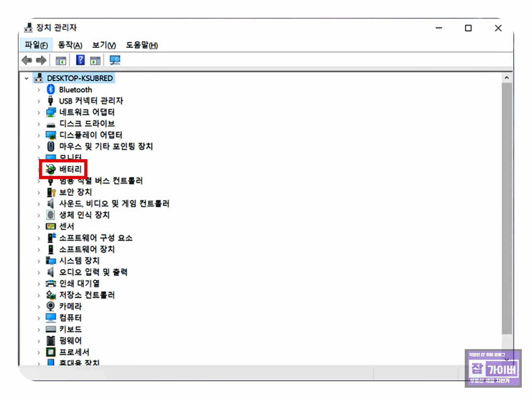Select the 시스템 장치 tree item
This screenshot has height=399, width=532.
(x=79, y=261)
